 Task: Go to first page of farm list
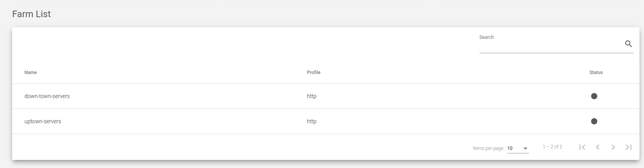pos(582,147)
